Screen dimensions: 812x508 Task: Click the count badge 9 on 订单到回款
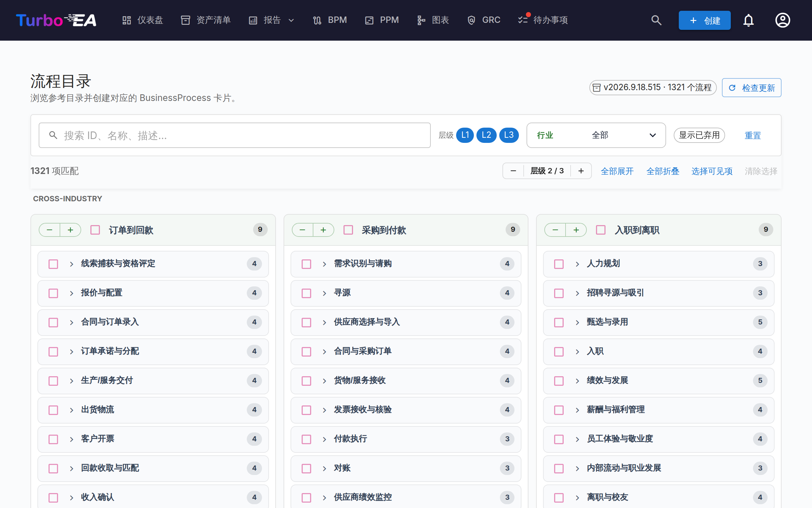click(260, 230)
